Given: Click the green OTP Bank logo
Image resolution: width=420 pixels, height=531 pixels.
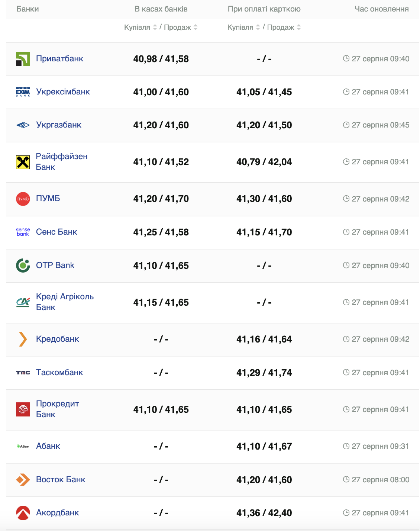Looking at the screenshot, I should point(23,265).
